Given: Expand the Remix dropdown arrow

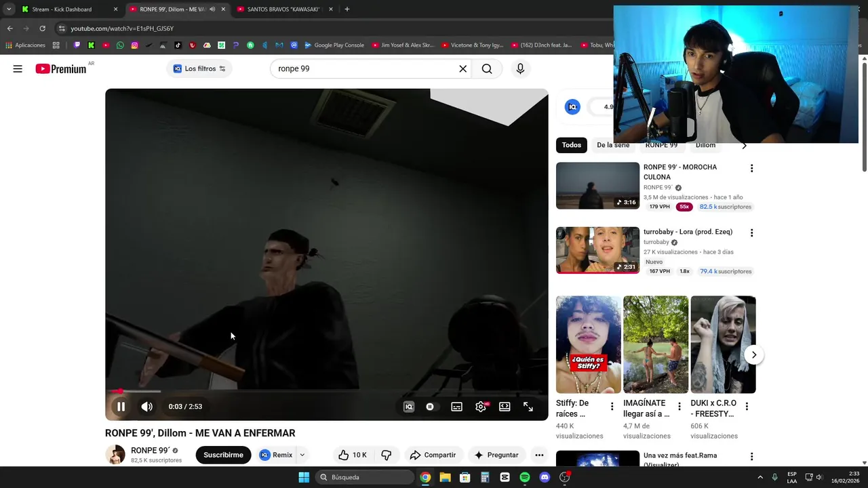Looking at the screenshot, I should [302, 455].
